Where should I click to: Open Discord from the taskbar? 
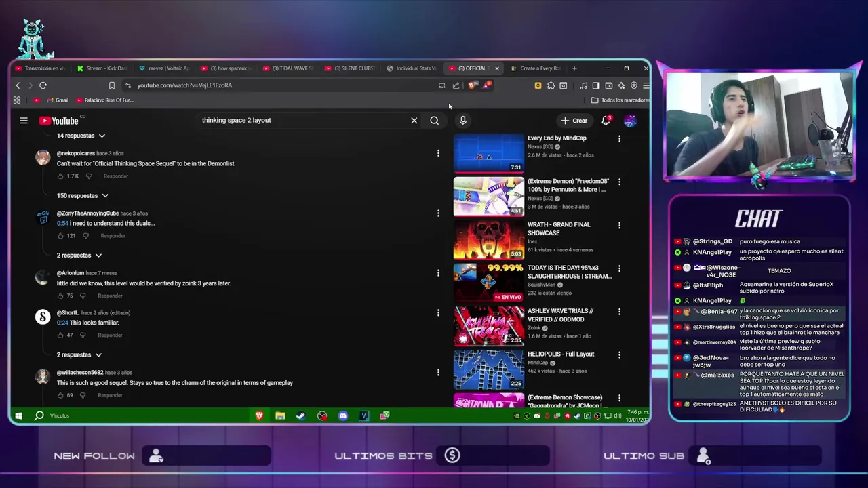tap(343, 415)
